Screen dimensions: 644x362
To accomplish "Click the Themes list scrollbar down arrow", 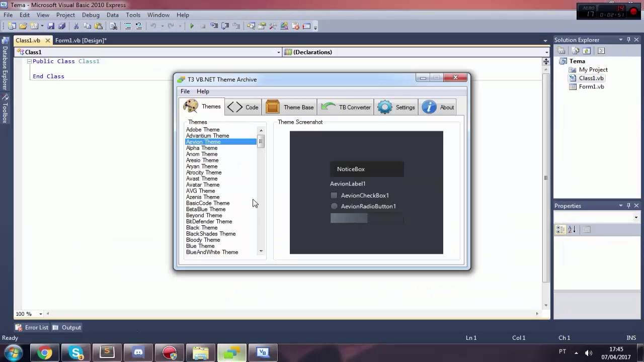I will (x=261, y=251).
